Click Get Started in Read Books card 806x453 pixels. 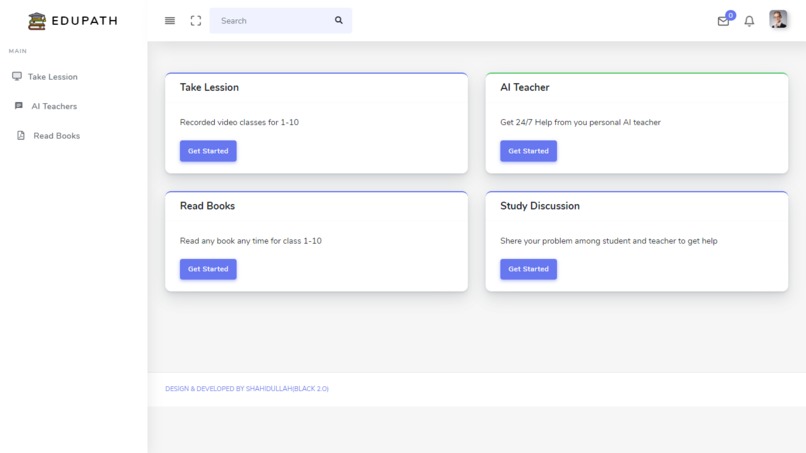click(x=208, y=269)
